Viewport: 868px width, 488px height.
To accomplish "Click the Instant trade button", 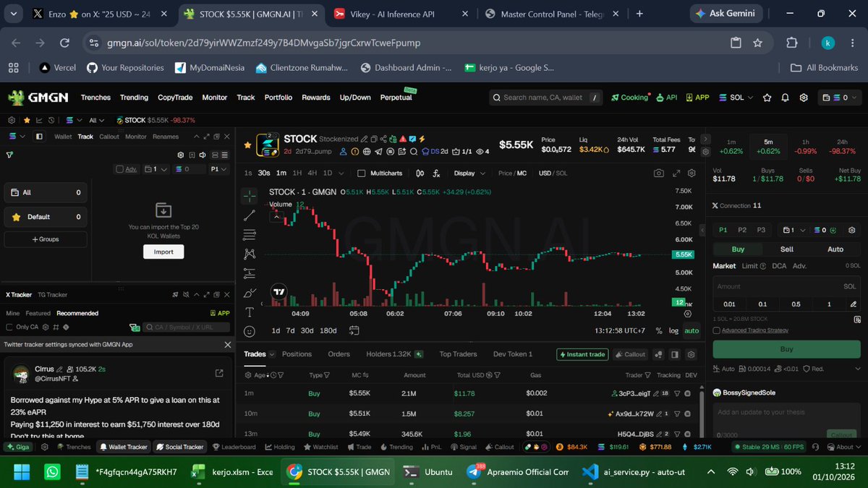I will pyautogui.click(x=582, y=354).
